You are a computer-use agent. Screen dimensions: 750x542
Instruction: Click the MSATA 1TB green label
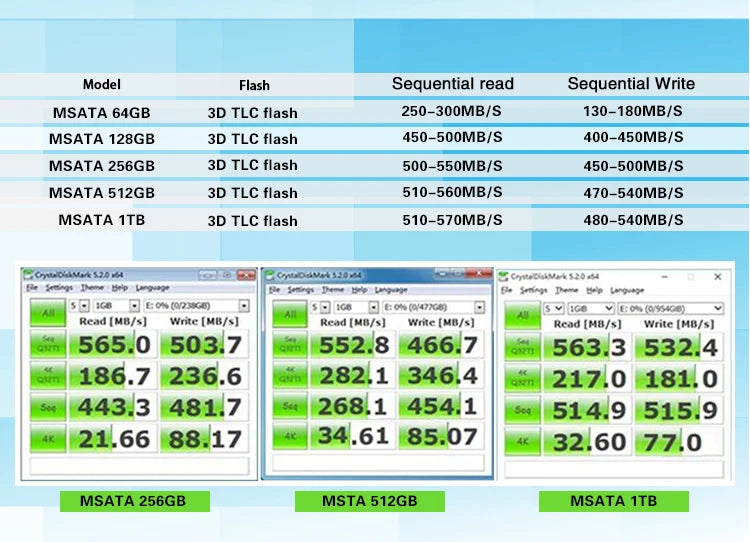[x=614, y=501]
